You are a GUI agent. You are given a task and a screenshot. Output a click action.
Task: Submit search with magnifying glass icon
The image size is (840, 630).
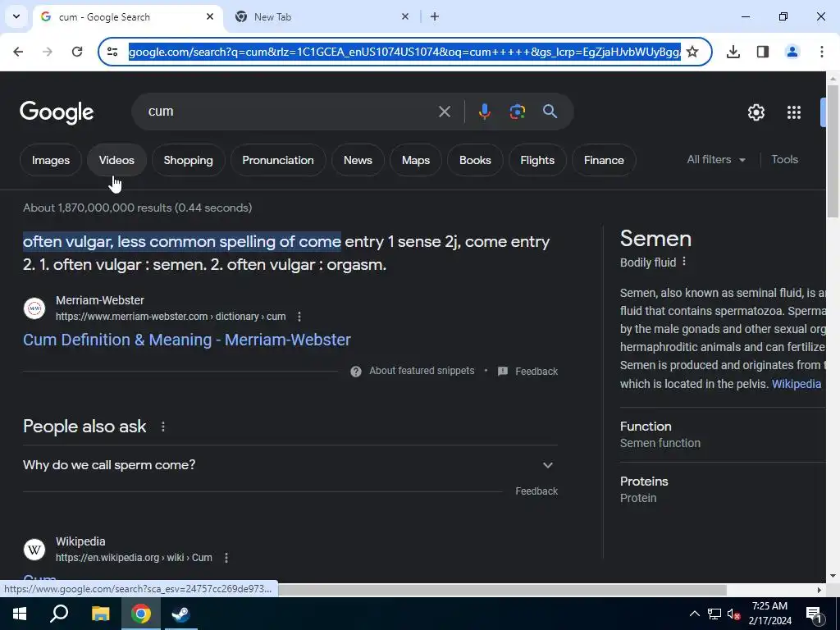coord(550,112)
